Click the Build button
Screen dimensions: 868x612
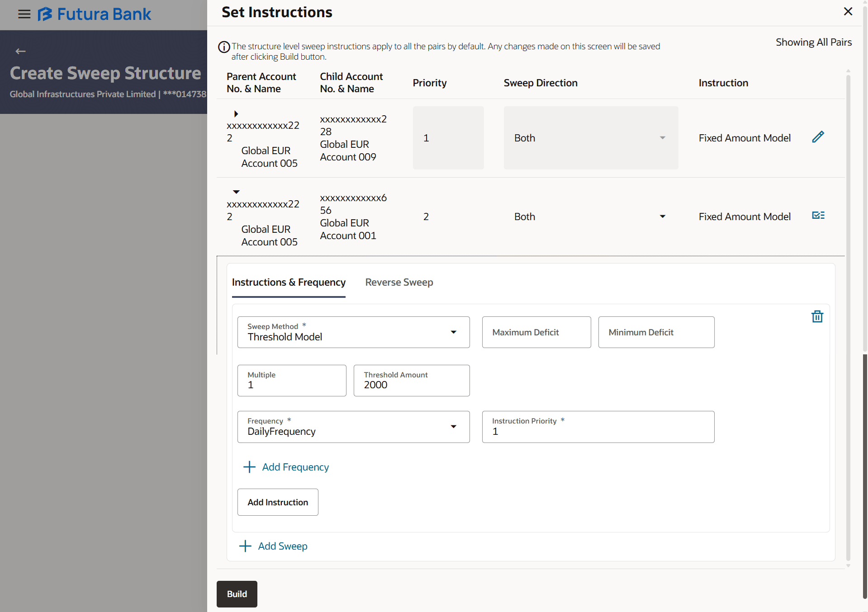237,594
